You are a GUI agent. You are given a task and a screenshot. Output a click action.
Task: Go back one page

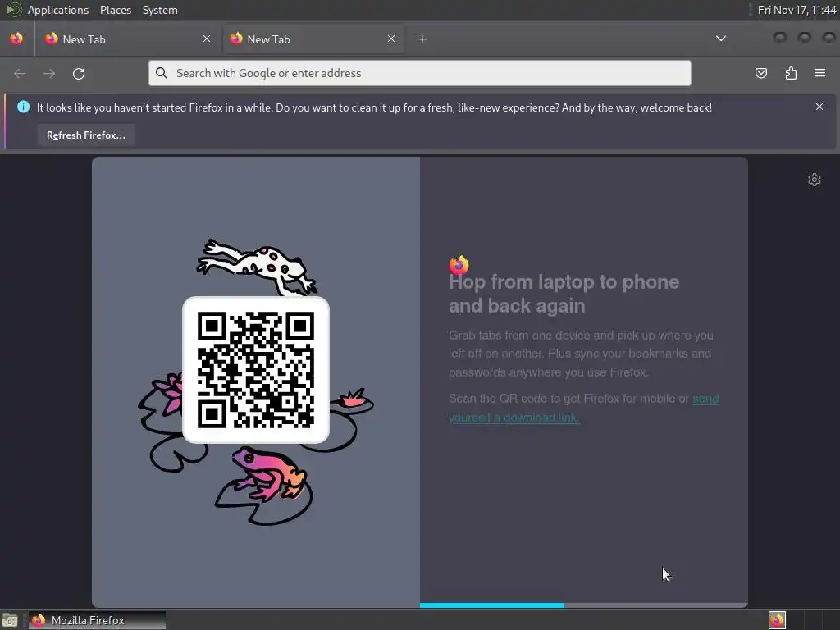[20, 73]
